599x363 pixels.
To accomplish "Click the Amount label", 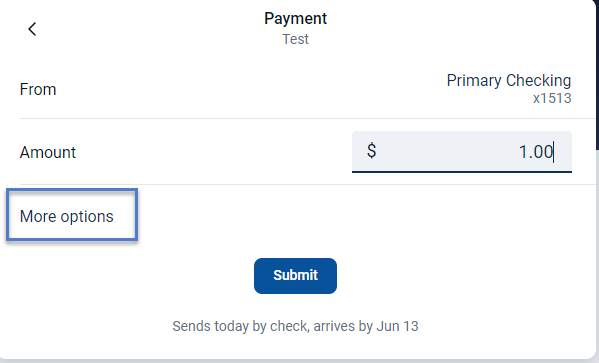I will [x=48, y=152].
